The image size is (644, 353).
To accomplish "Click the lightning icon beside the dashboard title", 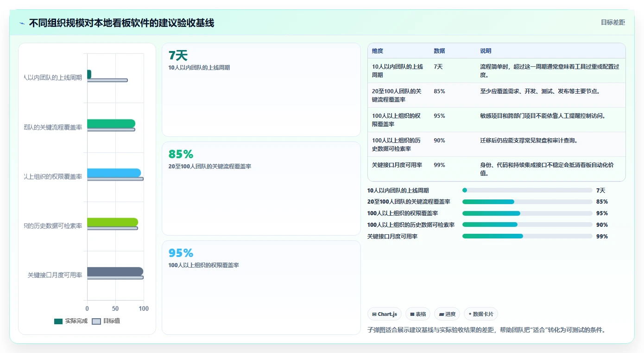I will point(22,23).
